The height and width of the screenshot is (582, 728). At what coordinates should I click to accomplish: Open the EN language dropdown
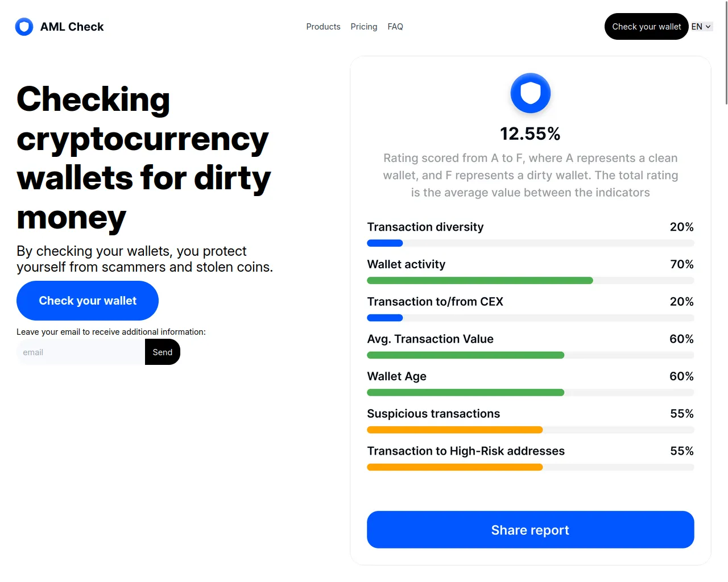click(x=701, y=27)
